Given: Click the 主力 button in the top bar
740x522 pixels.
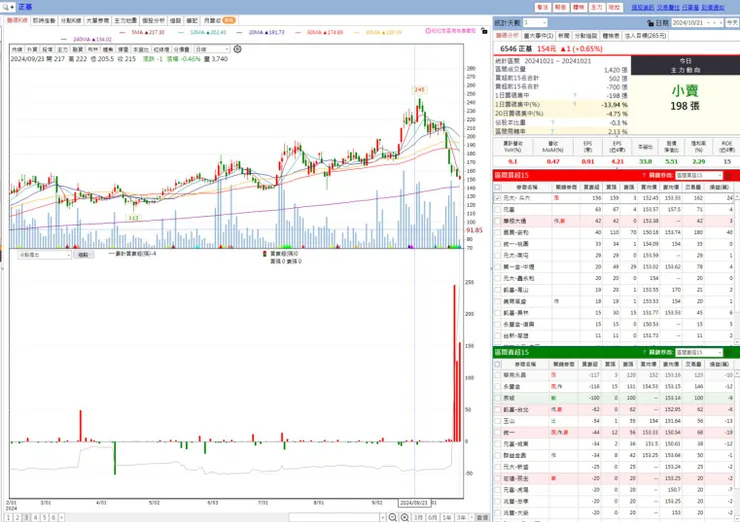Looking at the screenshot, I should pos(597,8).
